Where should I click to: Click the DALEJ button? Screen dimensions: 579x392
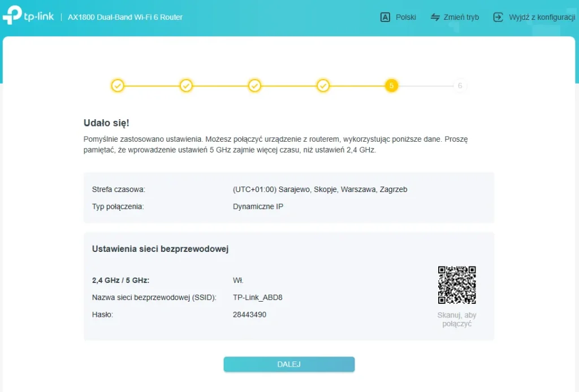click(289, 364)
